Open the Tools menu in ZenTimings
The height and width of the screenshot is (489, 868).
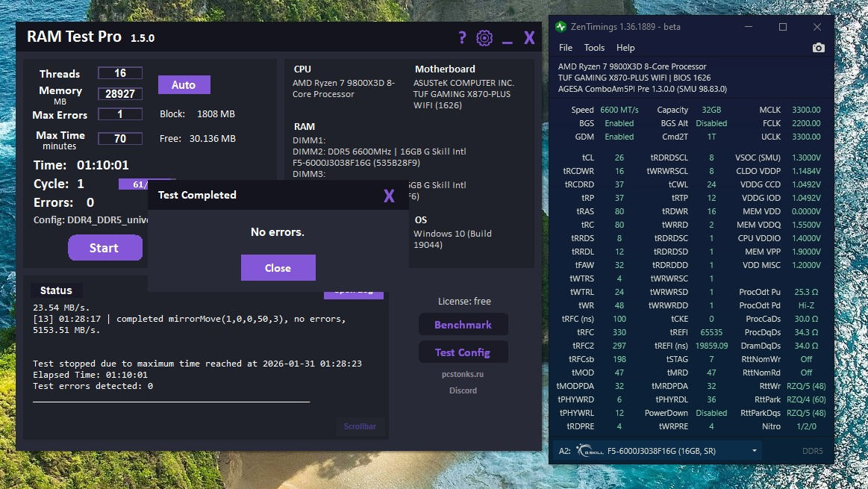(x=595, y=48)
